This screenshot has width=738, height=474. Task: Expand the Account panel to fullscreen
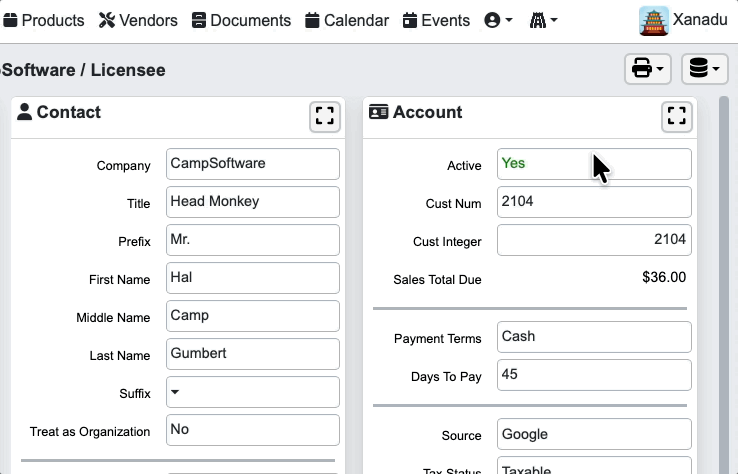tap(677, 117)
